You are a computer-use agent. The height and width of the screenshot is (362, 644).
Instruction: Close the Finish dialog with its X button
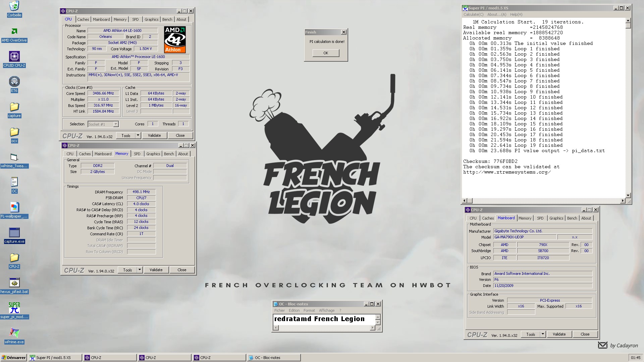click(x=344, y=32)
